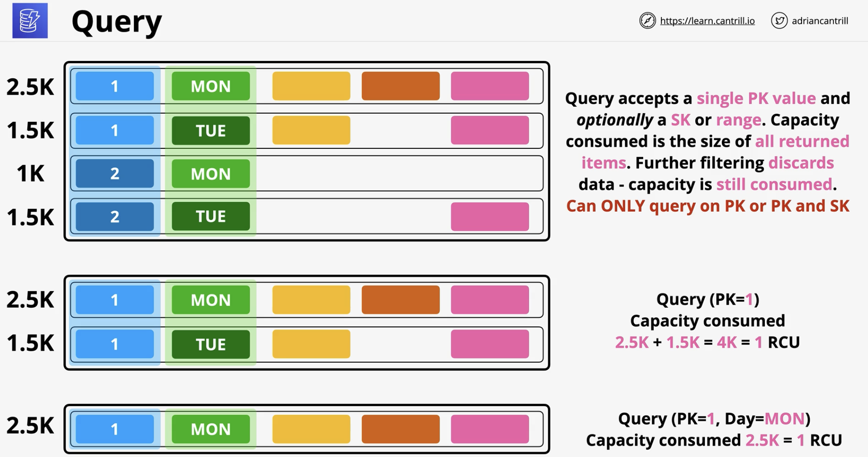Open the learn.cantrill.io link
The height and width of the screenshot is (457, 868).
[707, 20]
